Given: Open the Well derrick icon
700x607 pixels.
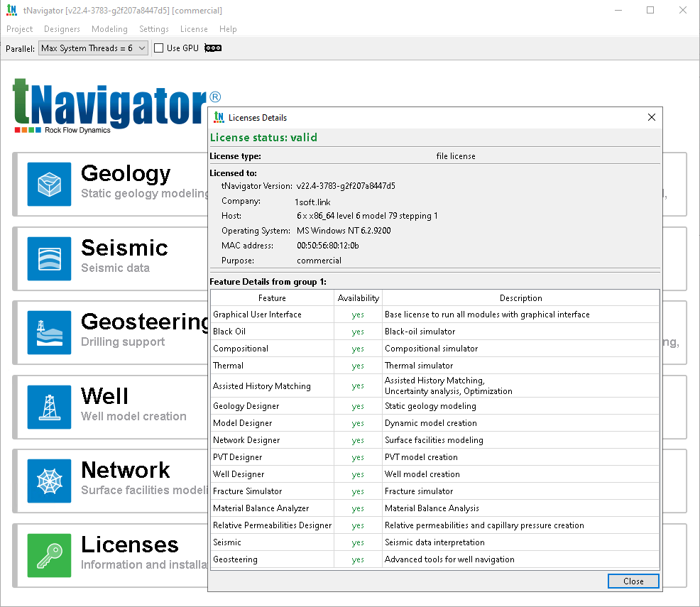Looking at the screenshot, I should pos(49,407).
